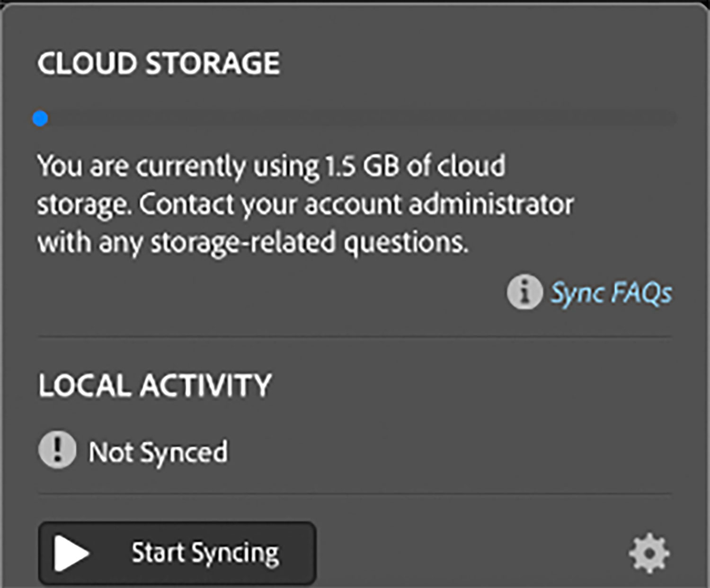Click the blue storage usage dot
The image size is (710, 588).
[x=40, y=118]
